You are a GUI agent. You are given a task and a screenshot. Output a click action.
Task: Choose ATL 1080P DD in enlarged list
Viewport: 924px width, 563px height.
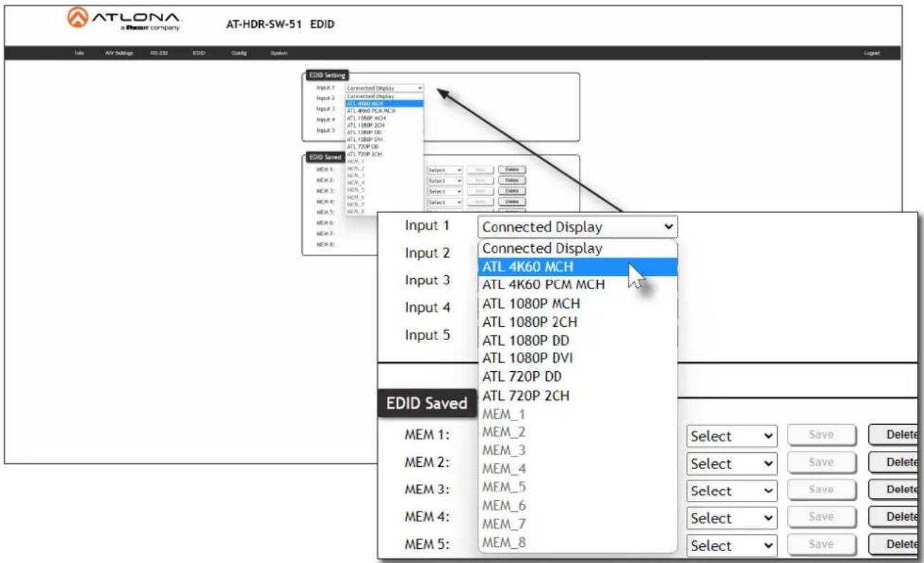tap(577, 341)
